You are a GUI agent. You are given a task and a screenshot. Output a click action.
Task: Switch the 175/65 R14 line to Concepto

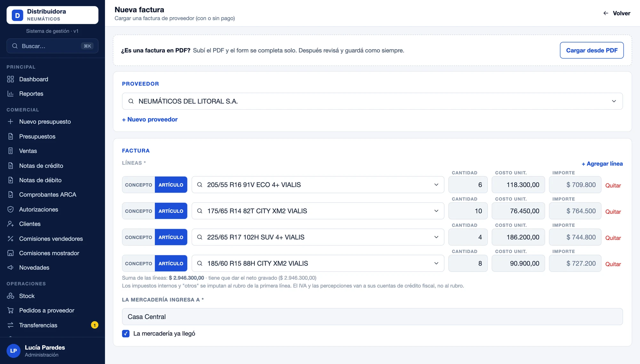(139, 211)
